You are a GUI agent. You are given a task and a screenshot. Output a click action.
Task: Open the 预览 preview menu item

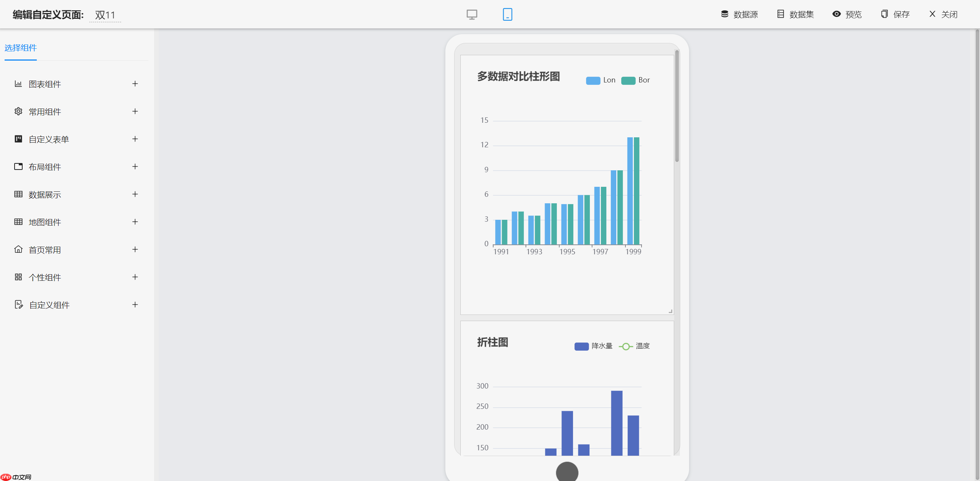tap(847, 14)
